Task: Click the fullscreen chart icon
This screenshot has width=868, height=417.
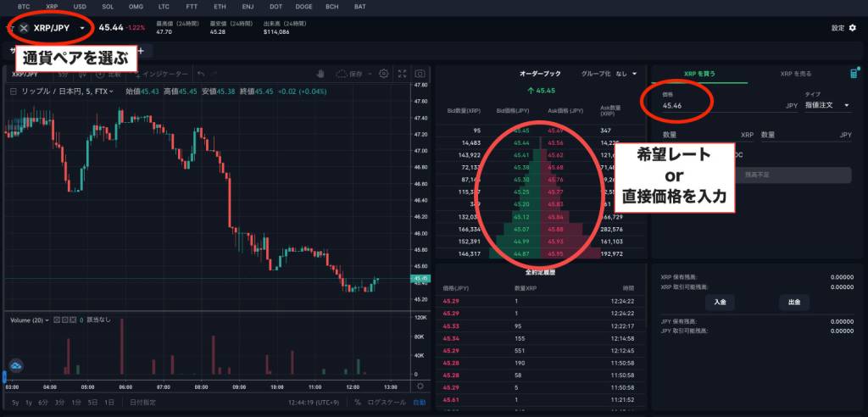Action: (403, 74)
